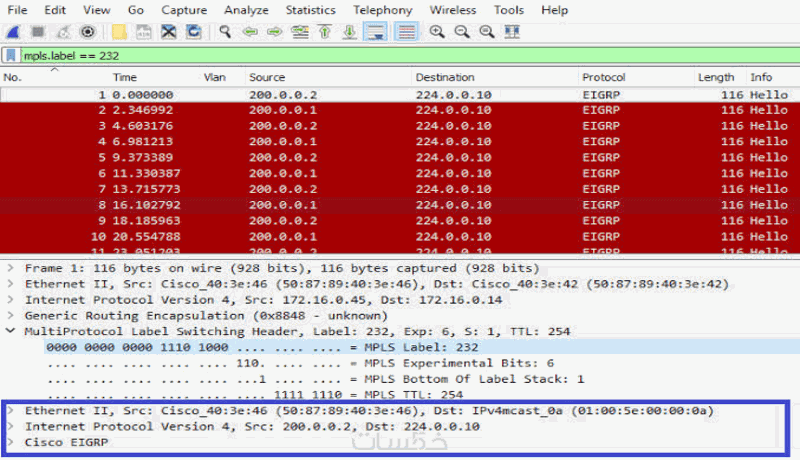The image size is (800, 460).
Task: Go forward to next packet arrow
Action: tap(274, 32)
